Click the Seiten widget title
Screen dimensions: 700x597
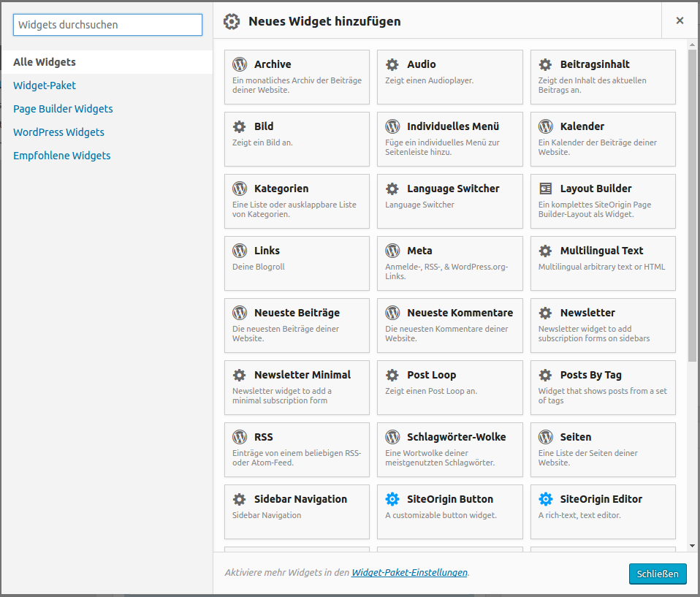576,437
